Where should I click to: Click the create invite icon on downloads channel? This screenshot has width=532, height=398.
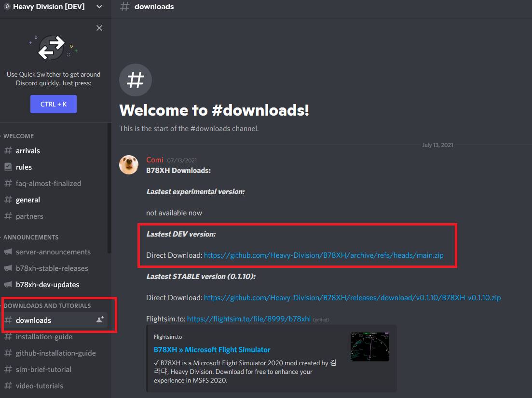pos(100,320)
